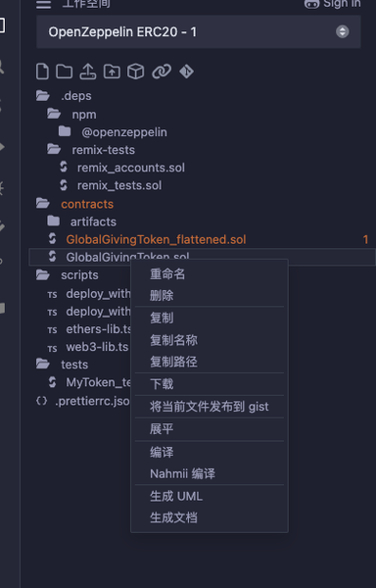The image size is (376, 588).
Task: Open the hamburger menu beside 工作空间
Action: tap(43, 4)
